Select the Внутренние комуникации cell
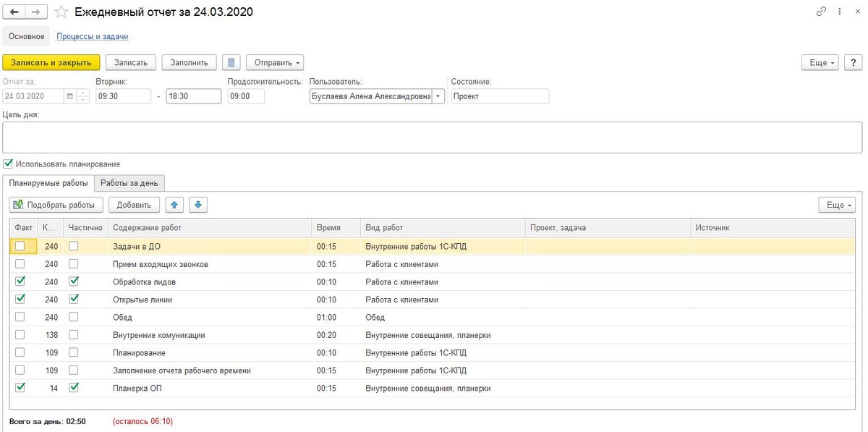This screenshot has height=432, width=868. pyautogui.click(x=209, y=335)
